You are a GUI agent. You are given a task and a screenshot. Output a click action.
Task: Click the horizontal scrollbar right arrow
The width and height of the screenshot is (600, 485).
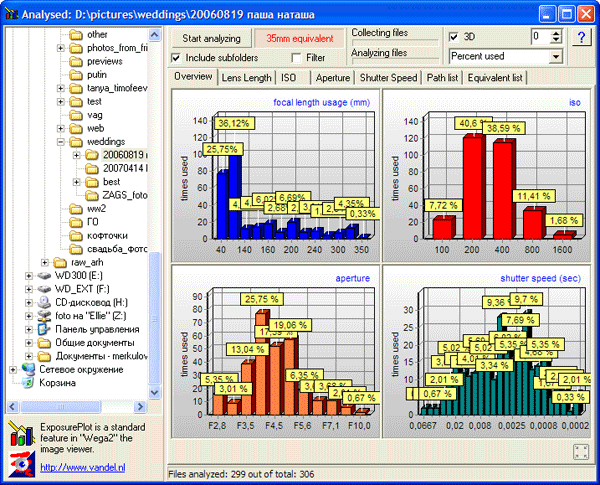pyautogui.click(x=140, y=406)
